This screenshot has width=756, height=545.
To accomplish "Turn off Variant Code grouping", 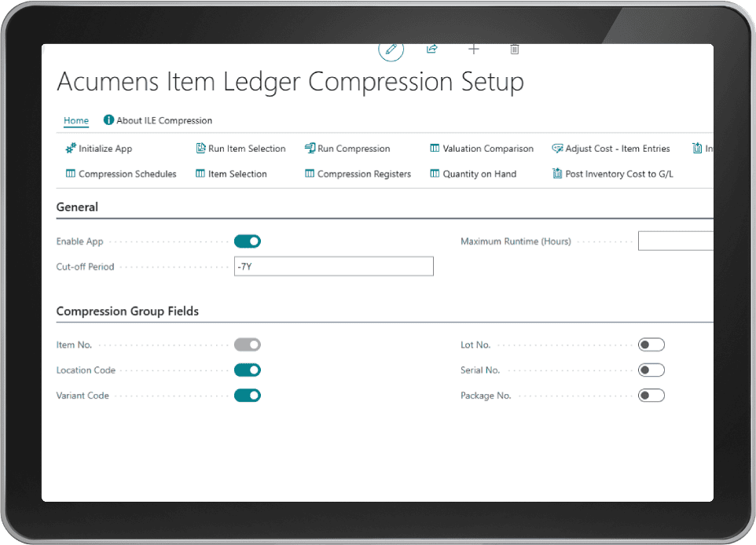I will (248, 396).
